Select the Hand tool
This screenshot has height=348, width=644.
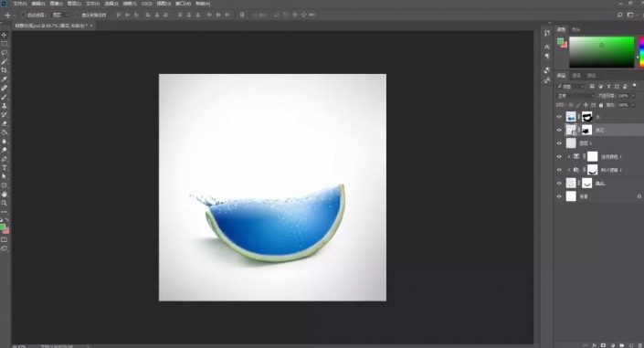(4, 194)
